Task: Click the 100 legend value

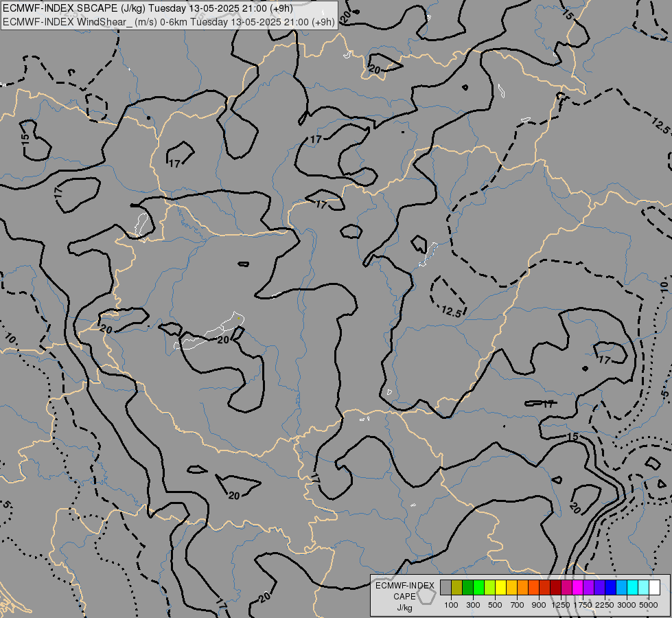Action: 451,605
